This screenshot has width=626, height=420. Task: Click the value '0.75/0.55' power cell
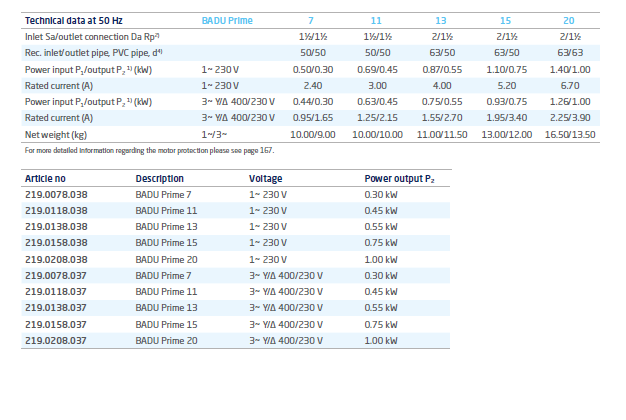pyautogui.click(x=442, y=102)
